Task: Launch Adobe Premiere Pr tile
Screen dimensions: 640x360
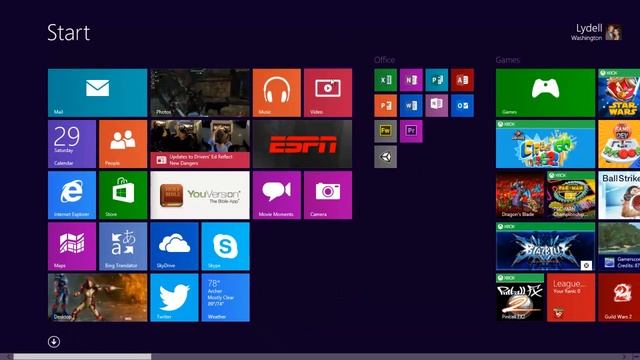Action: [411, 131]
